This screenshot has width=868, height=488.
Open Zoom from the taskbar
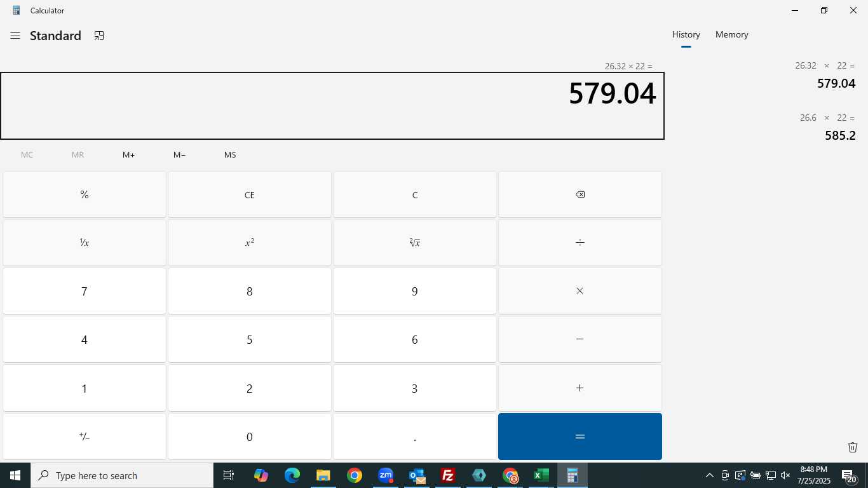tap(385, 475)
